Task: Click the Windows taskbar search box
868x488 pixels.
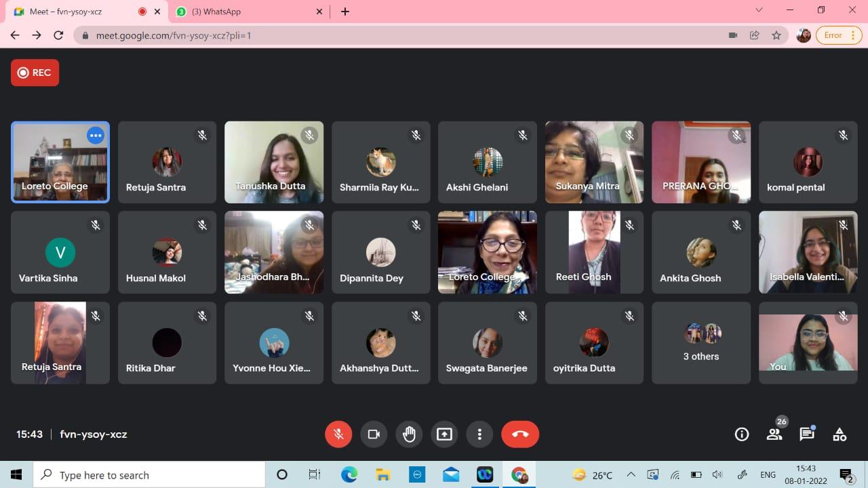Action: 149,475
